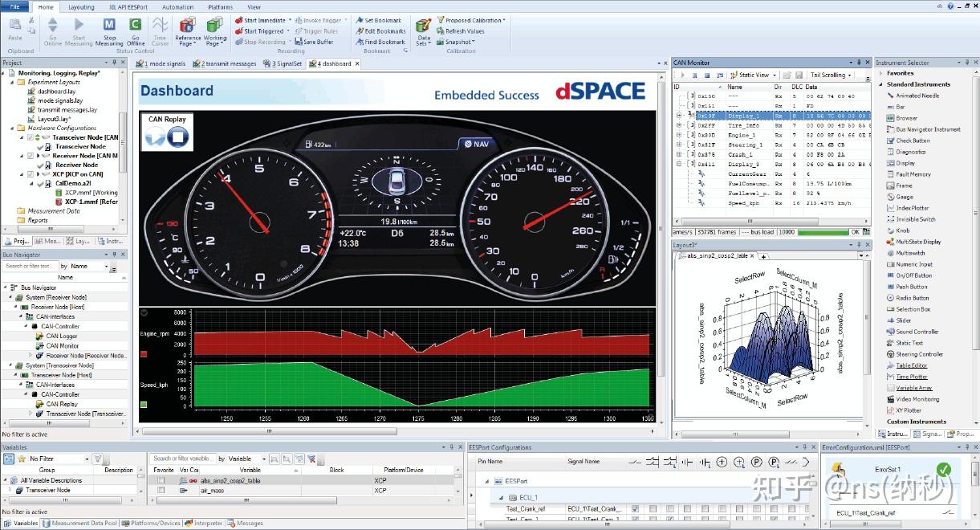Toggle first checkbox in Test_Crank_ref row
The height and width of the screenshot is (530, 980).
coord(636,508)
